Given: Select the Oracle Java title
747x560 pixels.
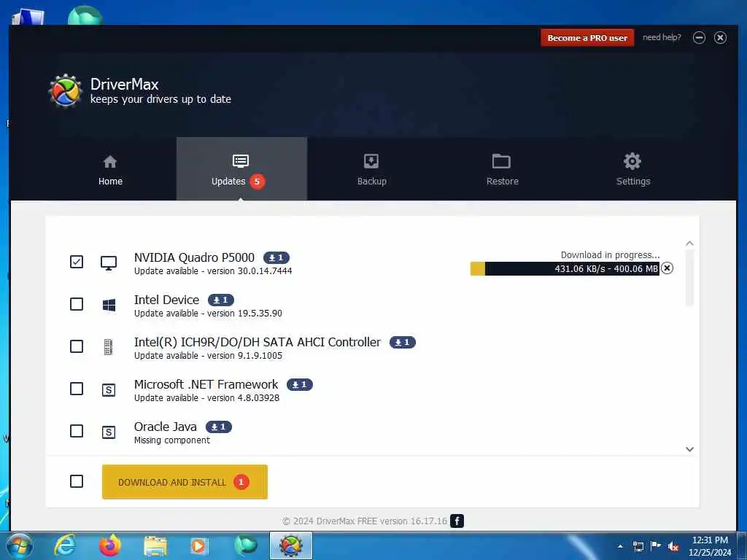Looking at the screenshot, I should [x=166, y=427].
